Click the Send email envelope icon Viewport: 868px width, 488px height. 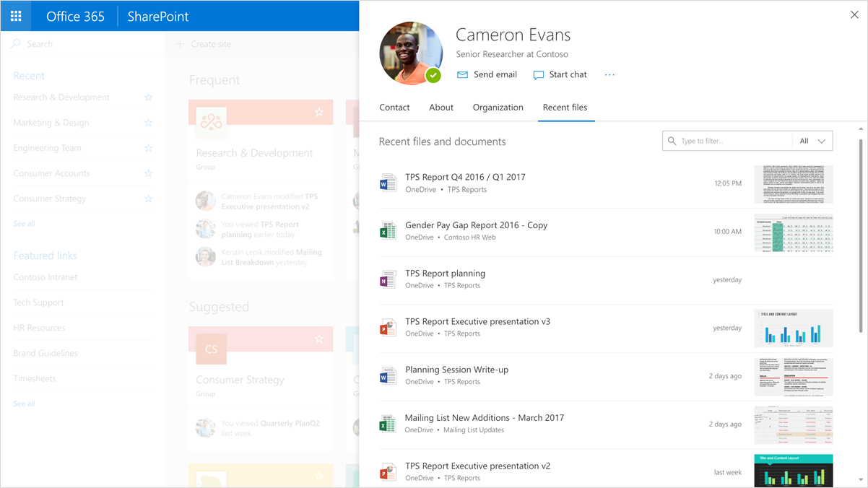[462, 74]
